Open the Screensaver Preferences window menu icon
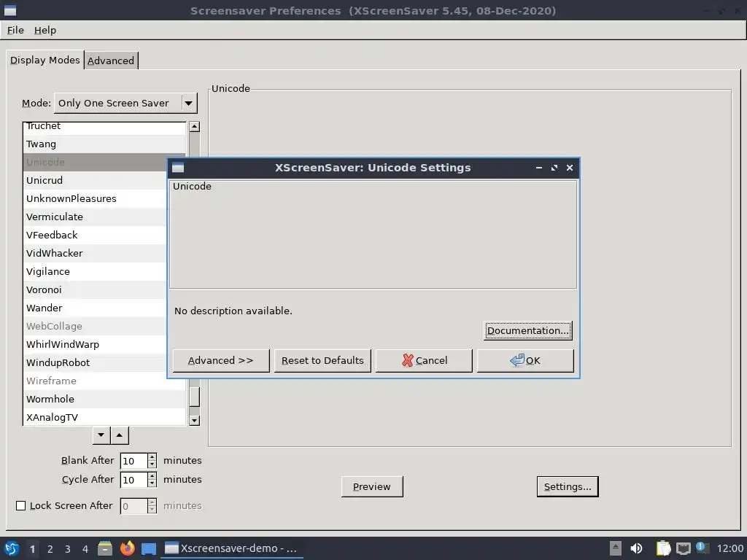The image size is (747, 560). pyautogui.click(x=10, y=10)
